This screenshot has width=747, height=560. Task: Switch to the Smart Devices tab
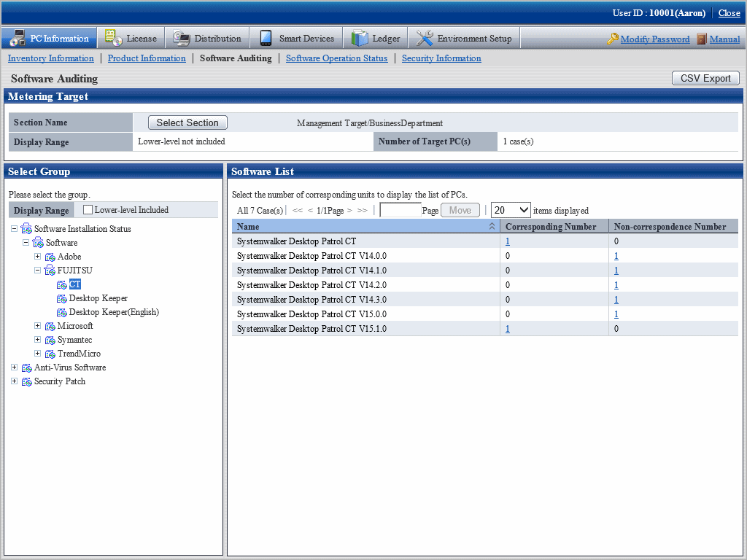coord(297,38)
